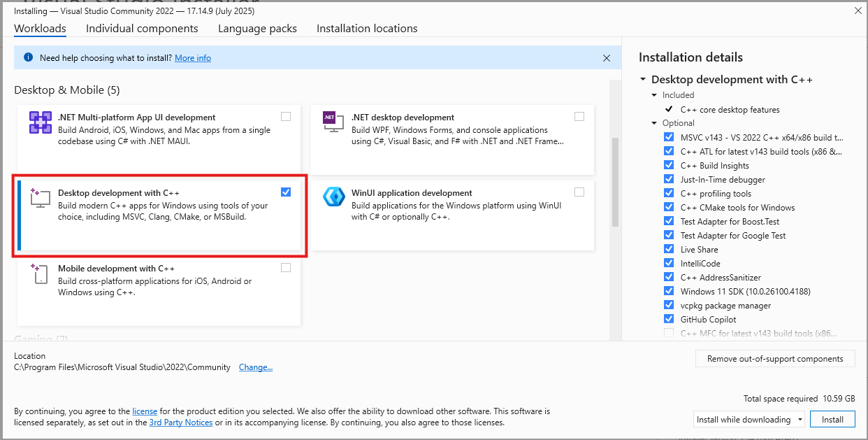Screen dimensions: 868x440
Task: Click Change... install location link
Action: click(256, 367)
